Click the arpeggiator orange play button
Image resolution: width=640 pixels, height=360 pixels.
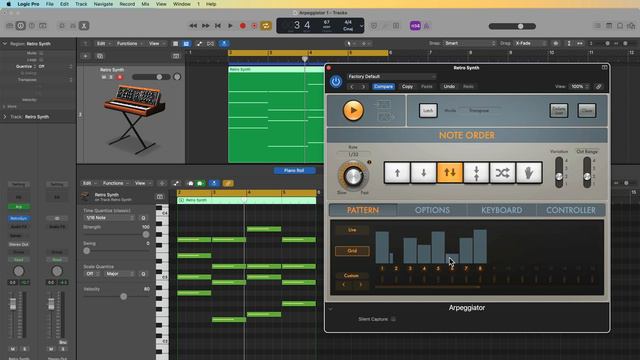click(x=353, y=111)
